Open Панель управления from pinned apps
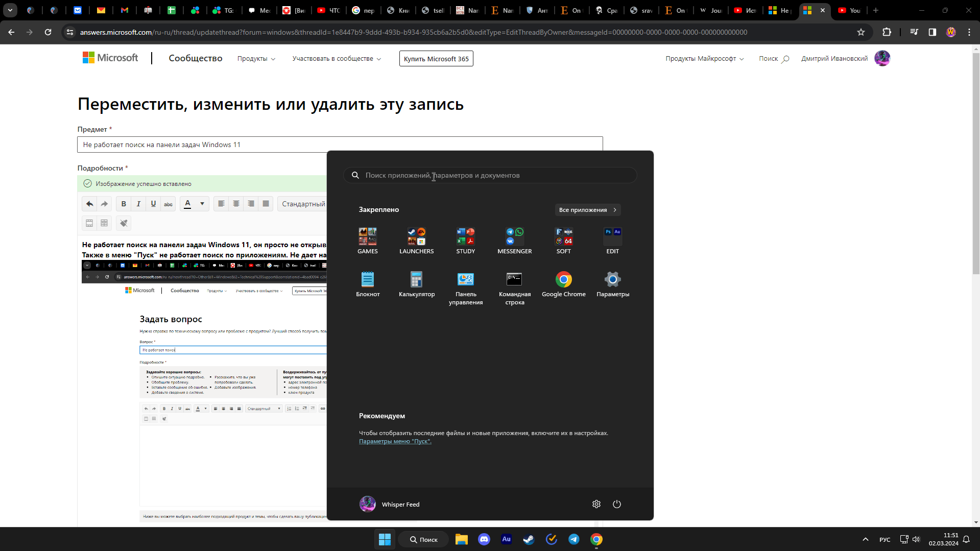This screenshot has height=551, width=980. 466,289
